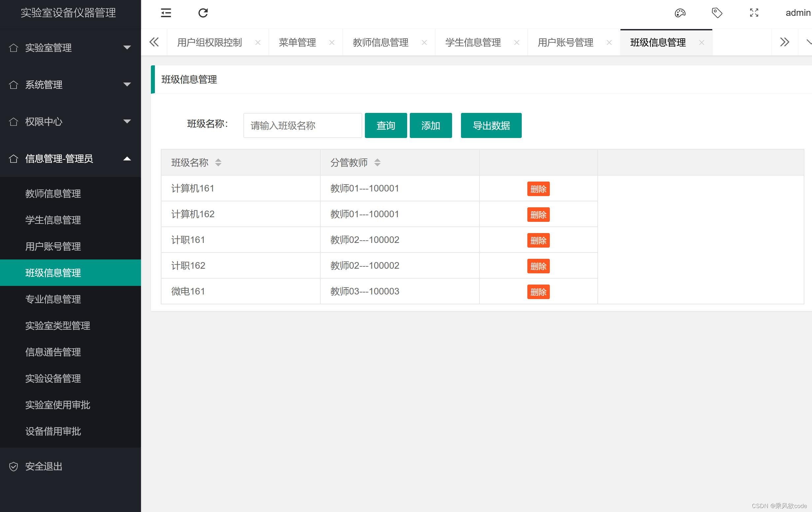Click the 安全退出 shield icon
This screenshot has width=812, height=512.
point(14,466)
